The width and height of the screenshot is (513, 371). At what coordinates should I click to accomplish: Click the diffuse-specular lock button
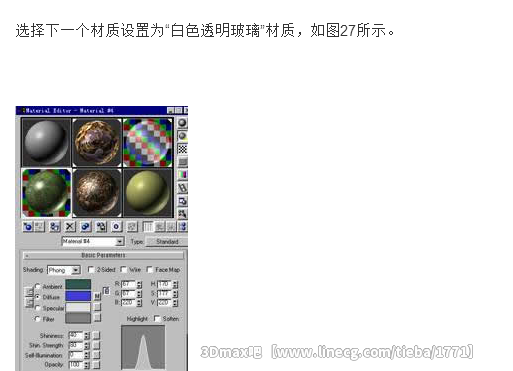(x=29, y=303)
